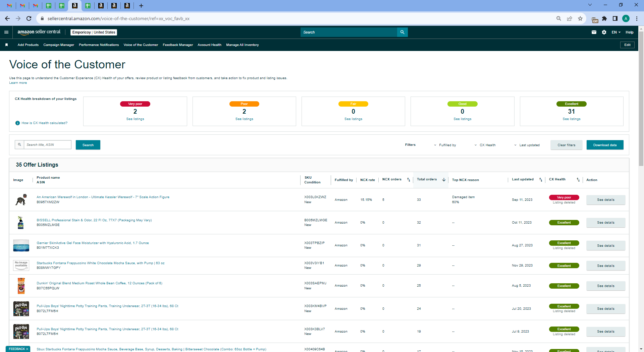
Task: Click the teal Search button for listings
Action: pyautogui.click(x=88, y=145)
